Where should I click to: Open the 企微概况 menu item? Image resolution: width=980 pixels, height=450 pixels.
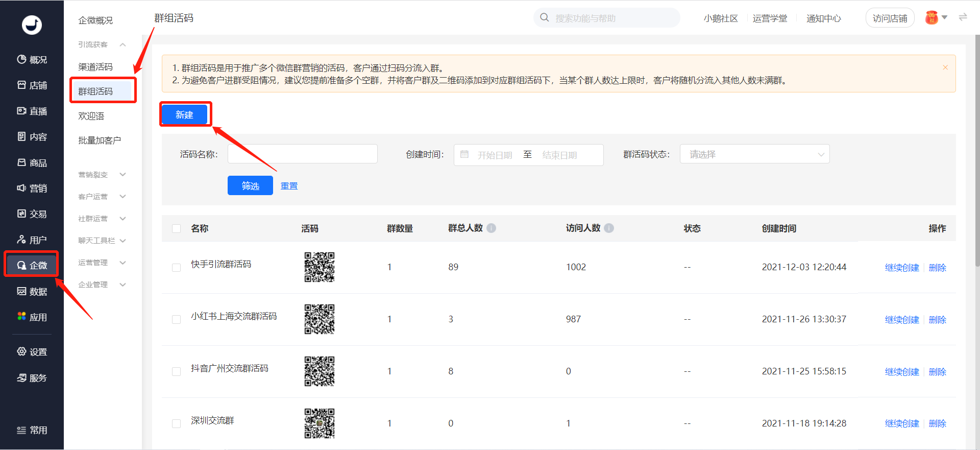95,20
